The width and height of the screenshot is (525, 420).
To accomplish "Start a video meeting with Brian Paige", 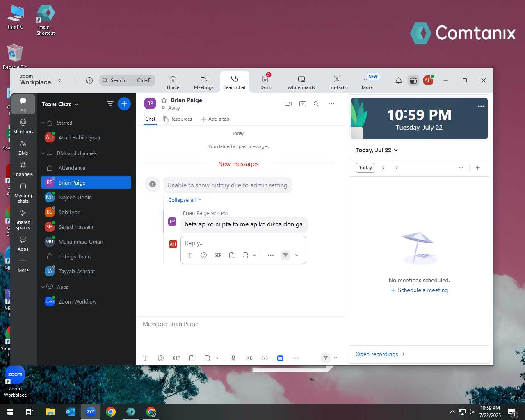I will click(x=288, y=104).
